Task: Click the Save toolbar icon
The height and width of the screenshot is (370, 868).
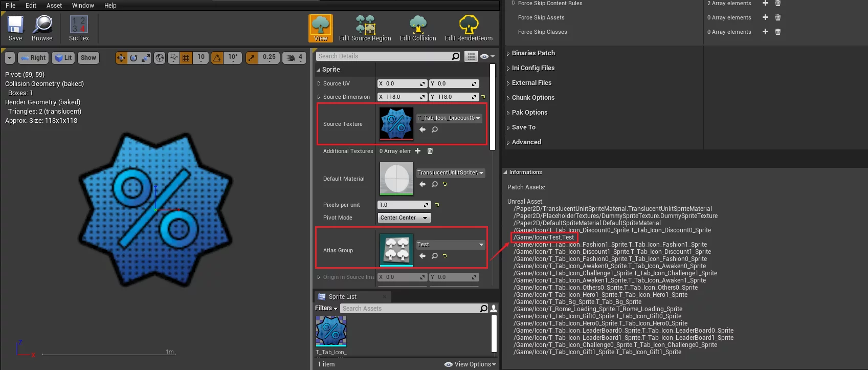Action: [15, 28]
